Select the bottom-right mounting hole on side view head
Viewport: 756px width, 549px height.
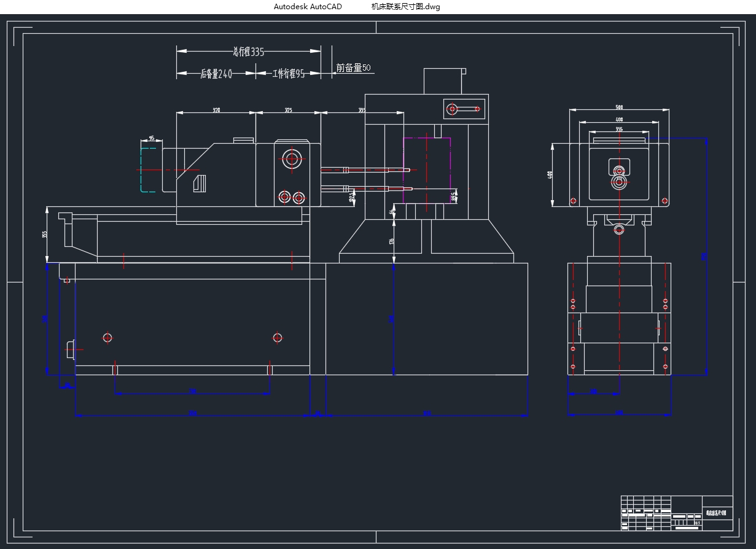(664, 201)
